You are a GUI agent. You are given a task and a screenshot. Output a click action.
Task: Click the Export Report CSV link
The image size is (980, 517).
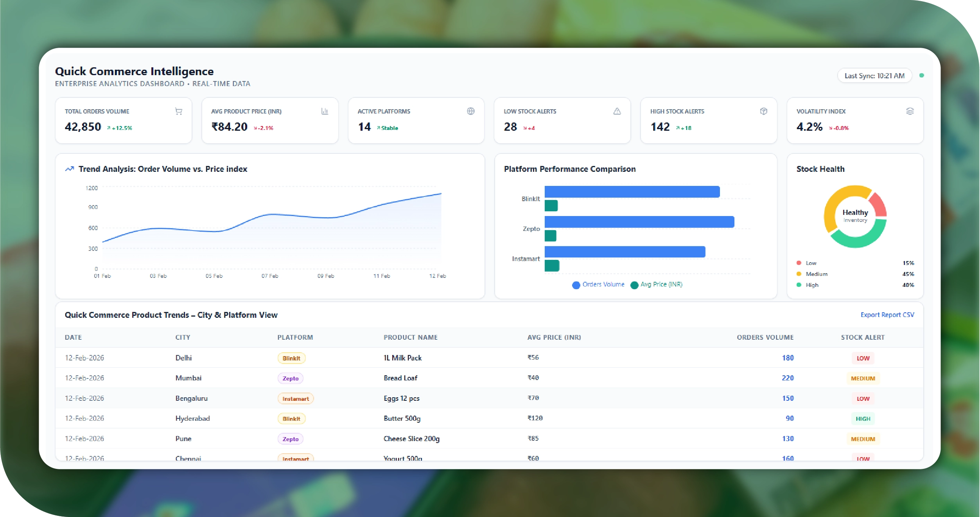887,315
